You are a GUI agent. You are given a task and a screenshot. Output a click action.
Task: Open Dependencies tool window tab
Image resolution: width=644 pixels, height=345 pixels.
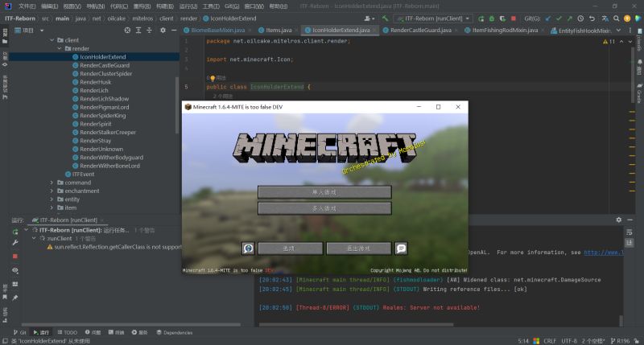(x=174, y=332)
